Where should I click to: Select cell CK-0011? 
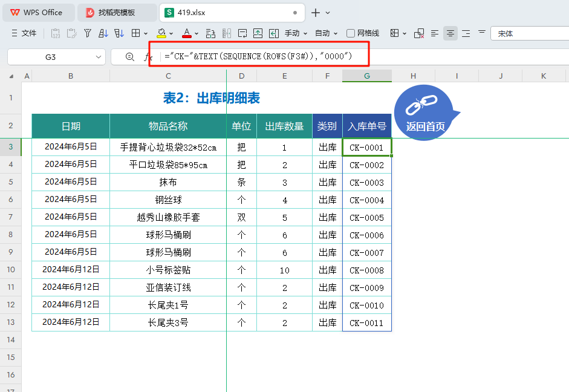367,322
